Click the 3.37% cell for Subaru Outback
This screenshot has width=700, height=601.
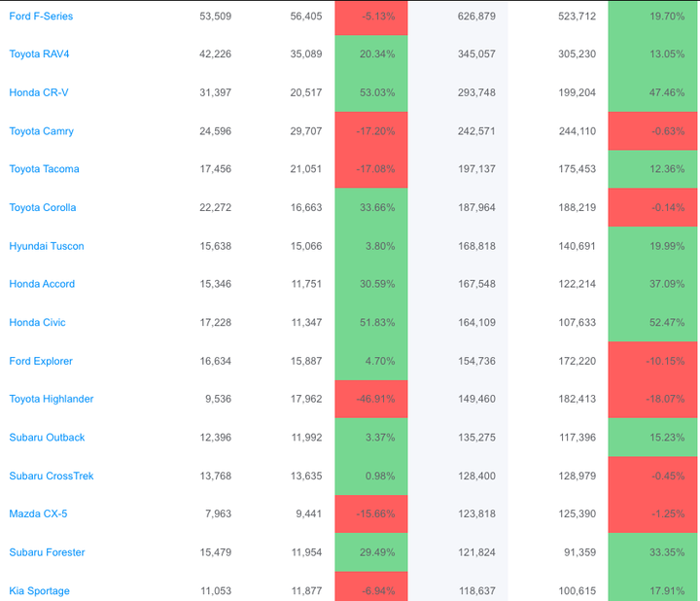(371, 437)
